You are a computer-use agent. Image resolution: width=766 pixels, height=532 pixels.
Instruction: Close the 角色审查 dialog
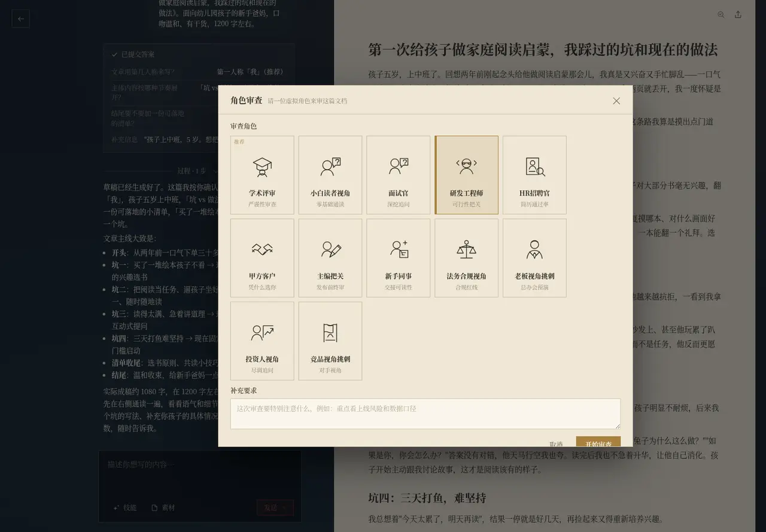(616, 101)
